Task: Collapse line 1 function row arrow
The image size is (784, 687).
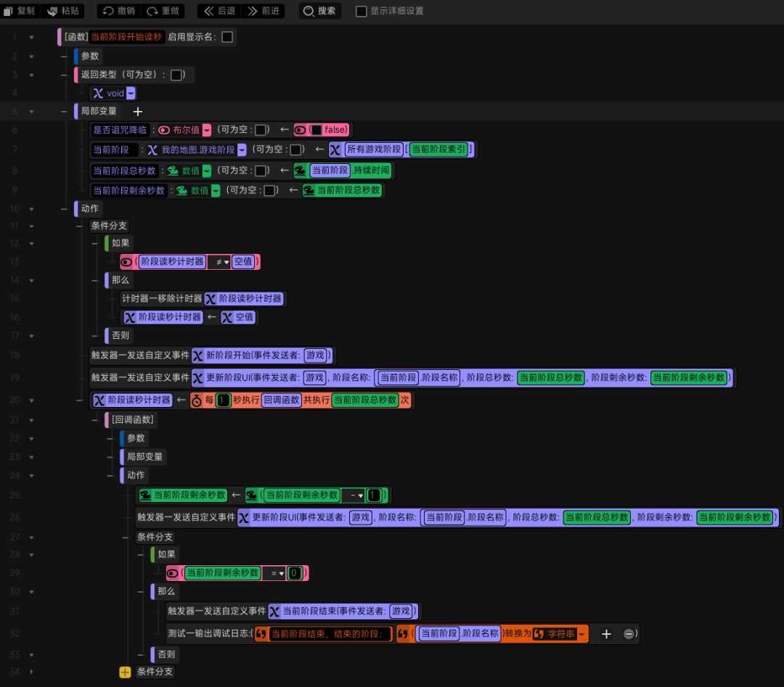Action: (31, 38)
